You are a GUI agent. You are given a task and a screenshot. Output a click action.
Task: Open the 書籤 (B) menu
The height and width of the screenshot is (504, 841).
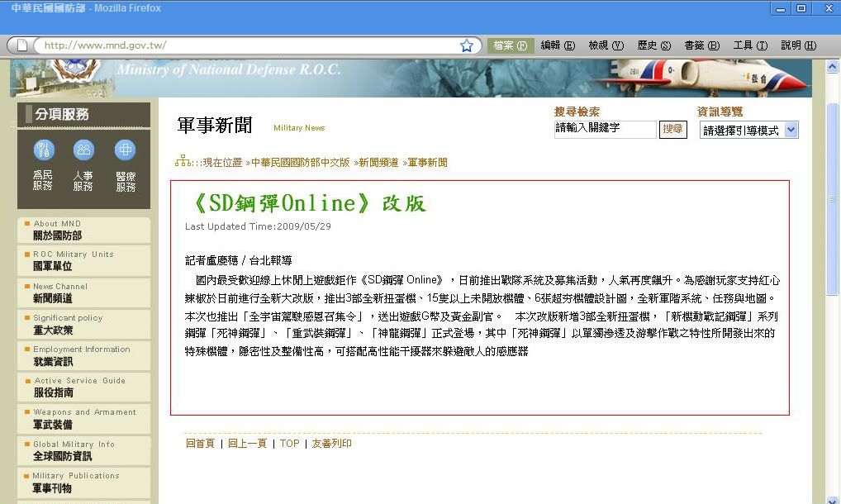[x=701, y=45]
